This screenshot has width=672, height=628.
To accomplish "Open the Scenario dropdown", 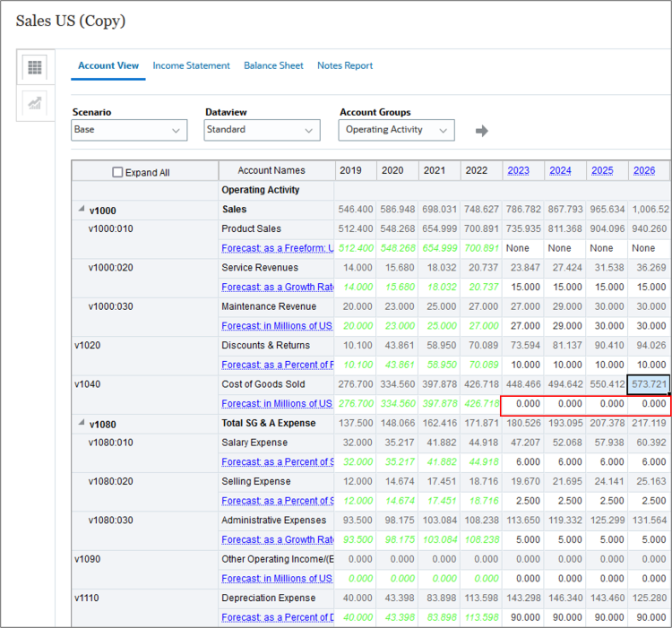I will click(129, 130).
